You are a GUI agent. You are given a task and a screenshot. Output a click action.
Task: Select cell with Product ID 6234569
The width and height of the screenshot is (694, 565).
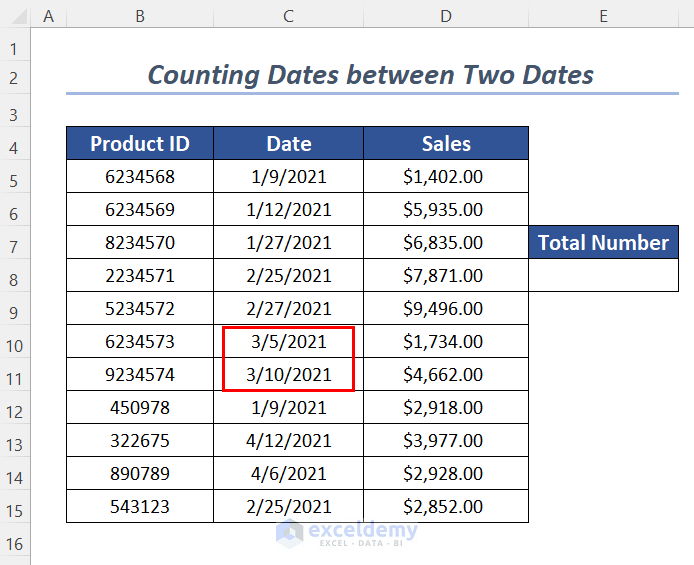click(x=140, y=209)
